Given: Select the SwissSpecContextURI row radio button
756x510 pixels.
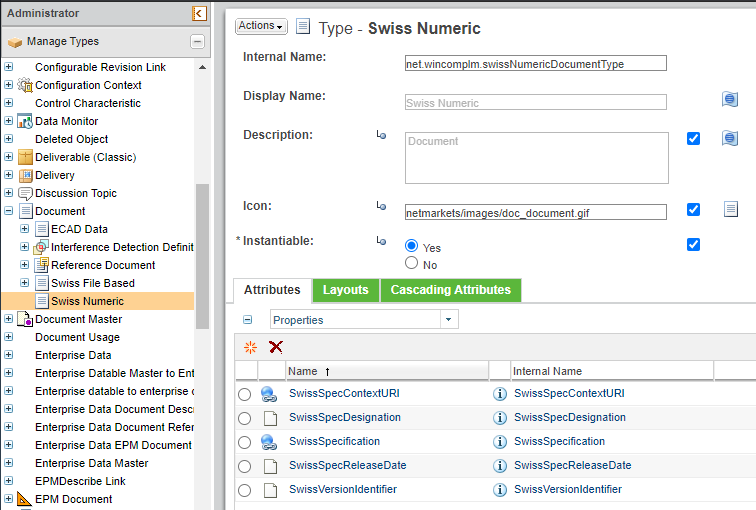Looking at the screenshot, I should click(244, 394).
